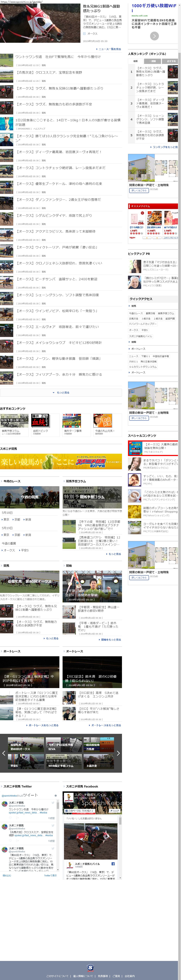Viewport: 181px width, 980px height.
Task: Click the SGカウントダウンコラム quick access tag
Action: 142,367
